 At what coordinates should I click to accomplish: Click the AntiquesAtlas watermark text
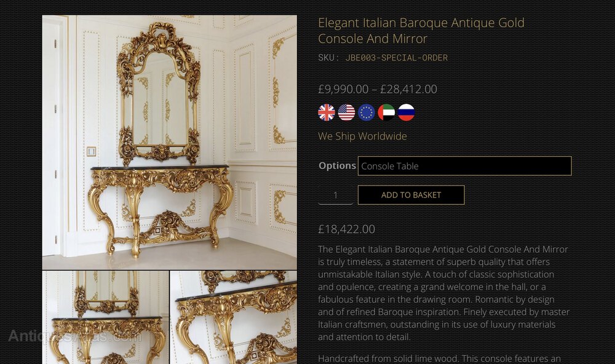coord(74,336)
